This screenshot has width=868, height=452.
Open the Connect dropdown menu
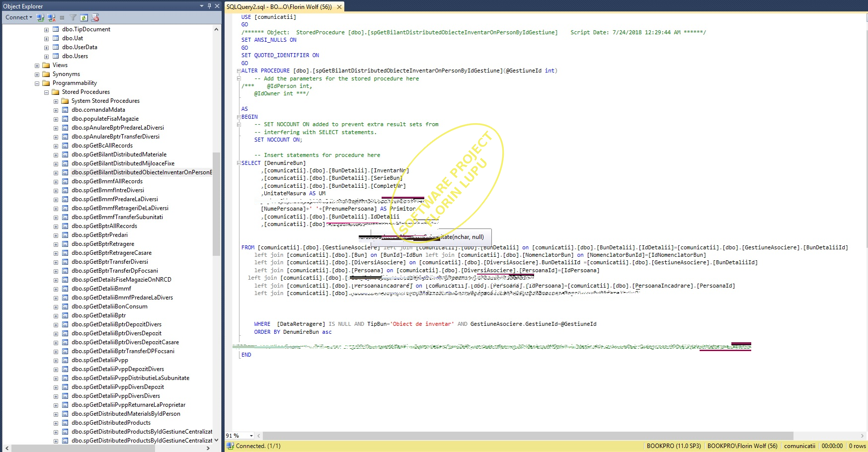19,17
